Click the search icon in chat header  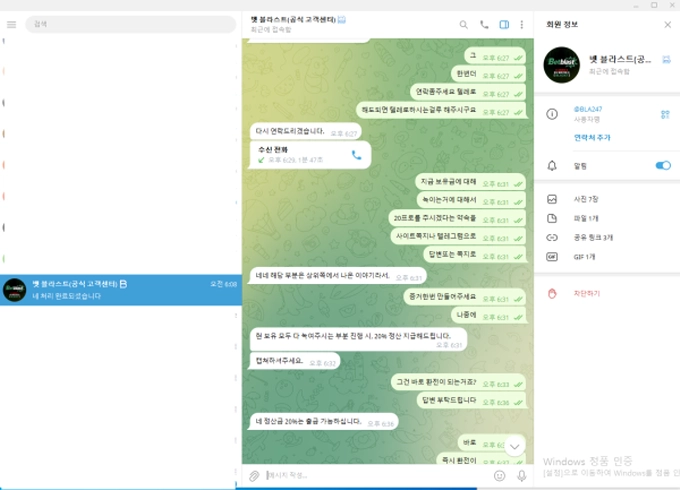pyautogui.click(x=463, y=24)
